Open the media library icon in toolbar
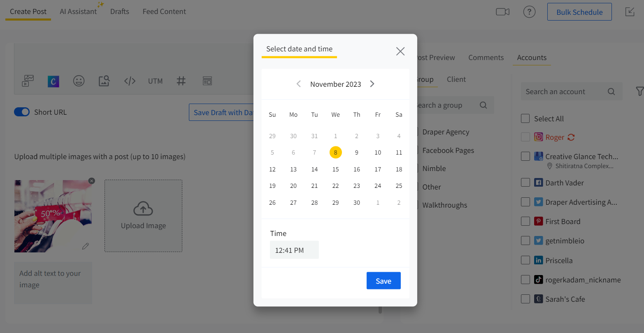644x333 pixels. coord(28,81)
